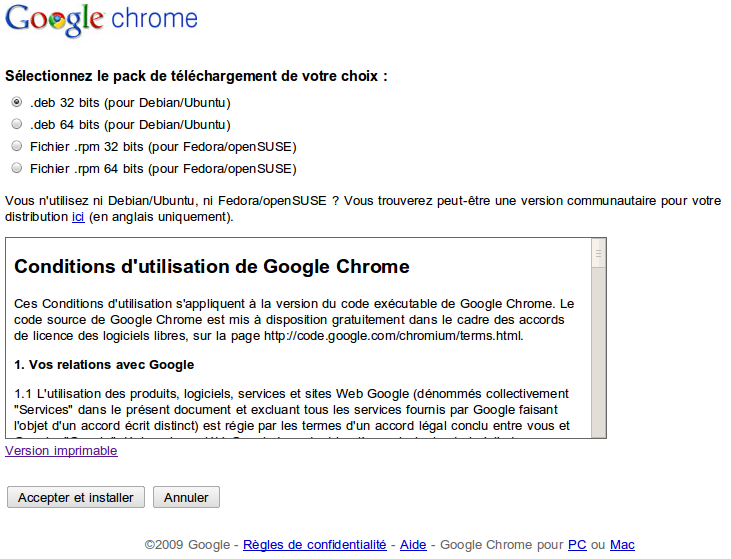Image resolution: width=731 pixels, height=559 pixels.
Task: Follow the PC download link
Action: tap(577, 545)
